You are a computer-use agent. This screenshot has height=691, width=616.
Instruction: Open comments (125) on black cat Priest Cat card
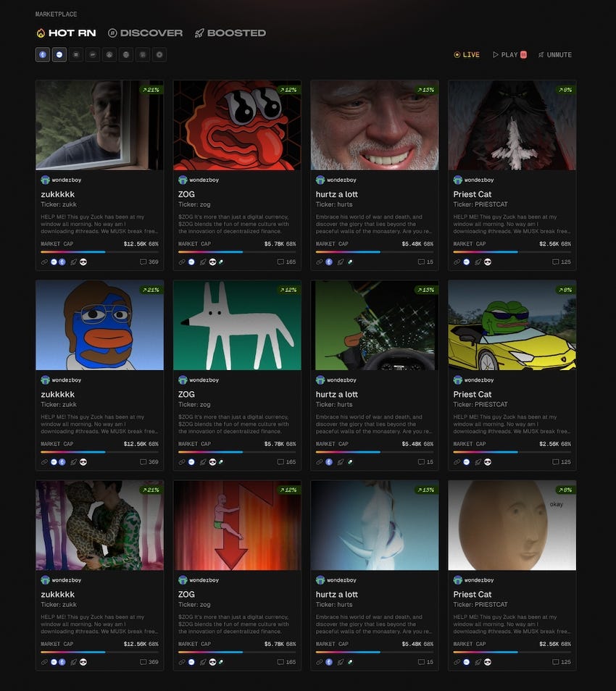coord(562,261)
